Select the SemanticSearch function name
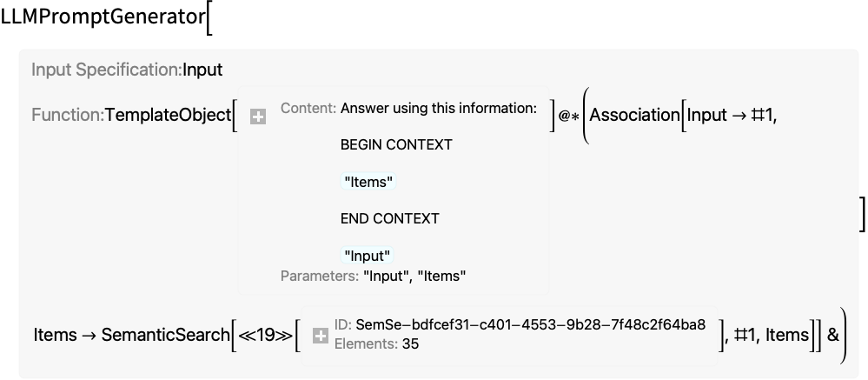This screenshot has height=380, width=868. coord(165,335)
